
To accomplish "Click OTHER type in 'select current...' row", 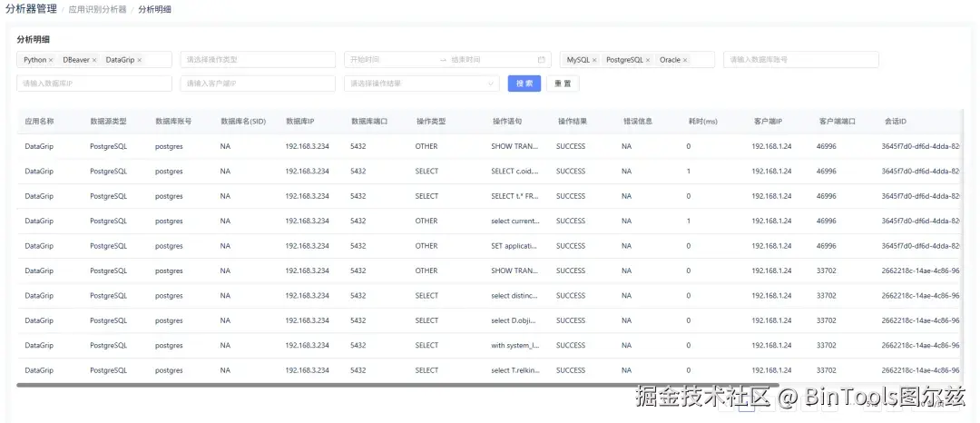I will pos(426,221).
